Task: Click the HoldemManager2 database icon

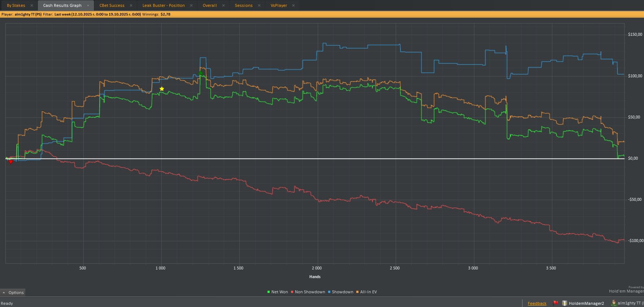Action: [x=565, y=303]
